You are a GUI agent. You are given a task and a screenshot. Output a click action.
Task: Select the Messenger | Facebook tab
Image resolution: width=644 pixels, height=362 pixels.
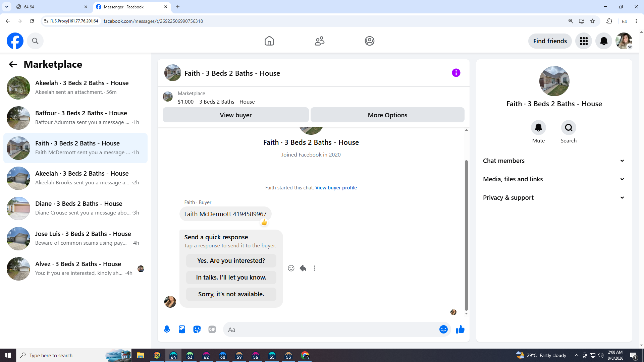(x=132, y=7)
